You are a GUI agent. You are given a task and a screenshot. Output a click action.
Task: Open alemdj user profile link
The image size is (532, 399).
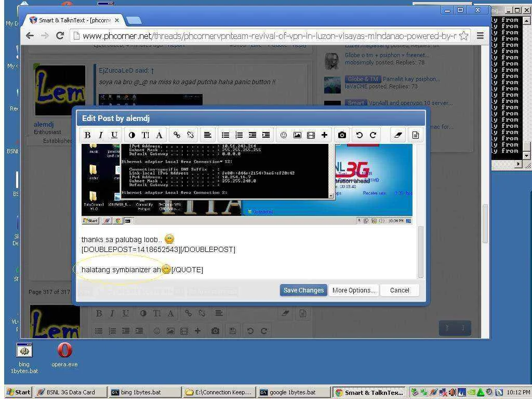click(x=44, y=125)
